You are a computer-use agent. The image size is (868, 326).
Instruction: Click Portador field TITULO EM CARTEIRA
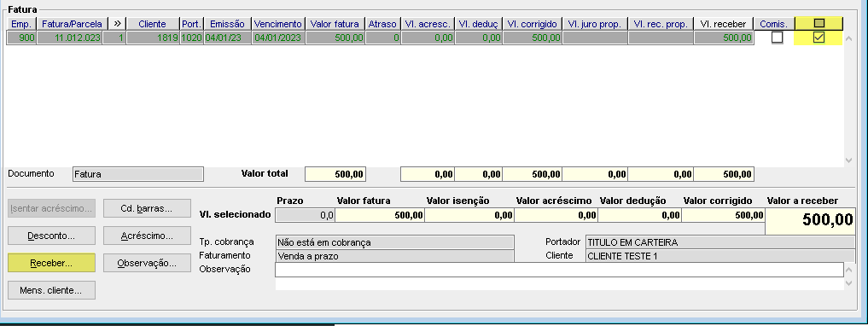[x=720, y=242]
